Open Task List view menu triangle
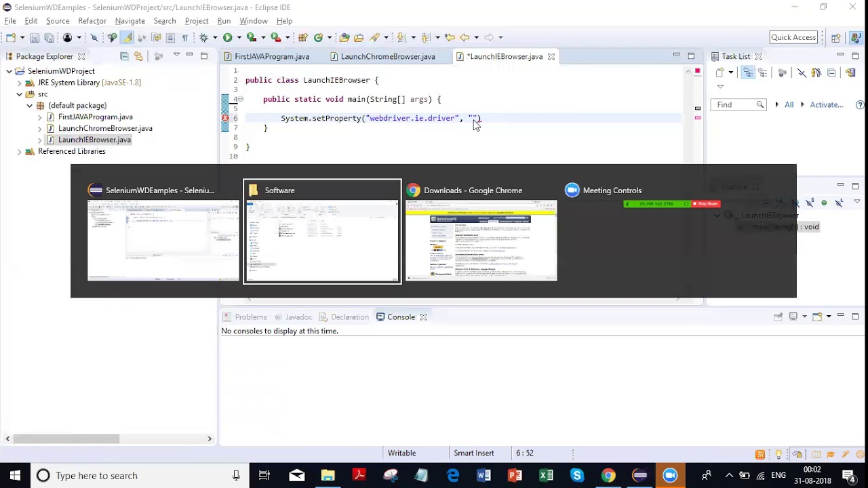The width and height of the screenshot is (868, 488). (720, 86)
